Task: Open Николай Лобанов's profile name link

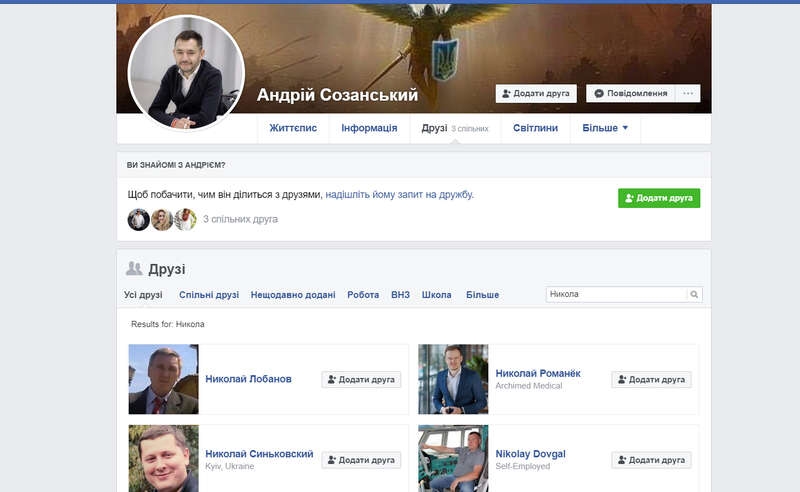Action: point(248,379)
